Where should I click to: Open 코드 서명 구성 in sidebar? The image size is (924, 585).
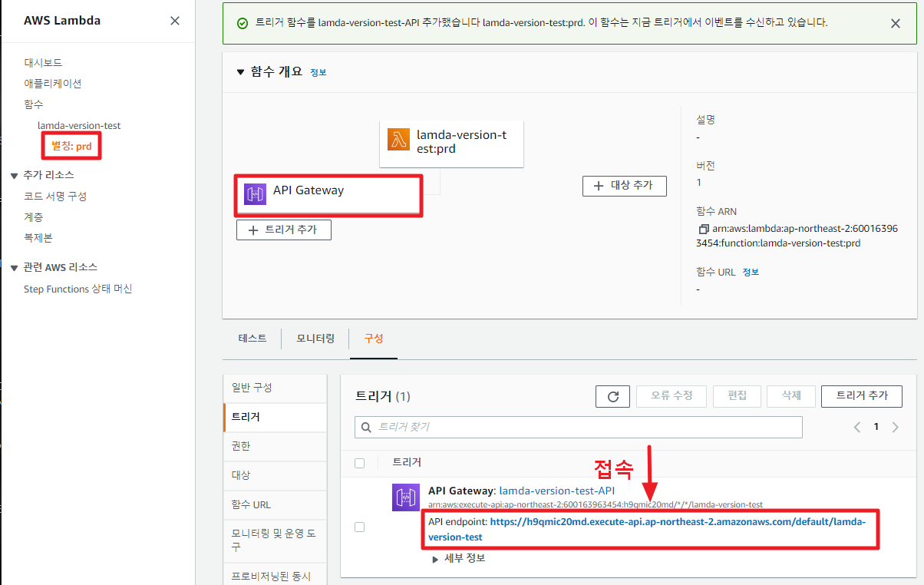pos(55,196)
